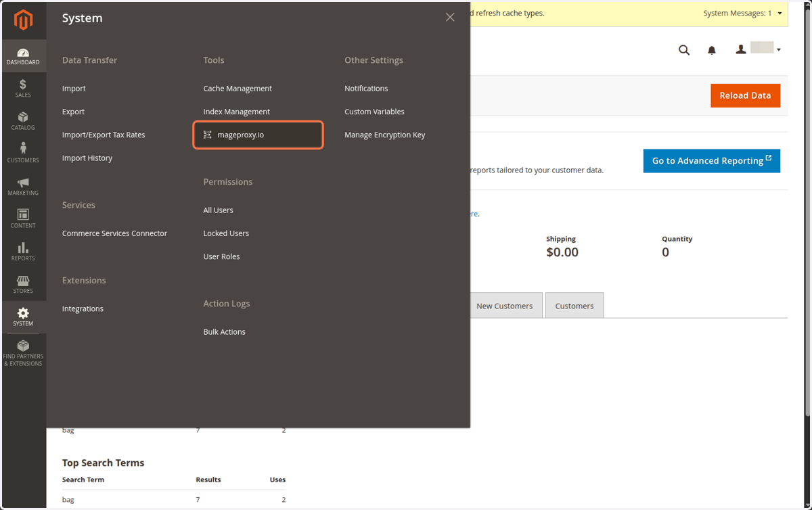Click the Reload Data button

coord(745,95)
